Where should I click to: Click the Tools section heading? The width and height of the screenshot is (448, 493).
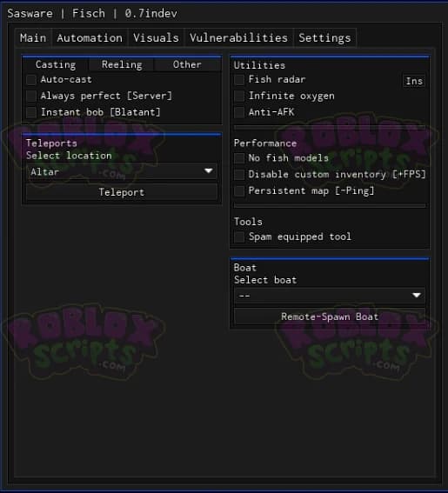click(248, 222)
